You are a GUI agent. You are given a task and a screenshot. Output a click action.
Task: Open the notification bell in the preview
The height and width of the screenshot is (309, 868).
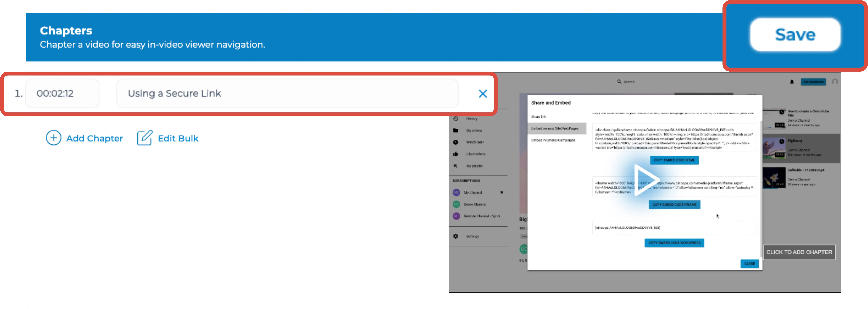(x=792, y=82)
